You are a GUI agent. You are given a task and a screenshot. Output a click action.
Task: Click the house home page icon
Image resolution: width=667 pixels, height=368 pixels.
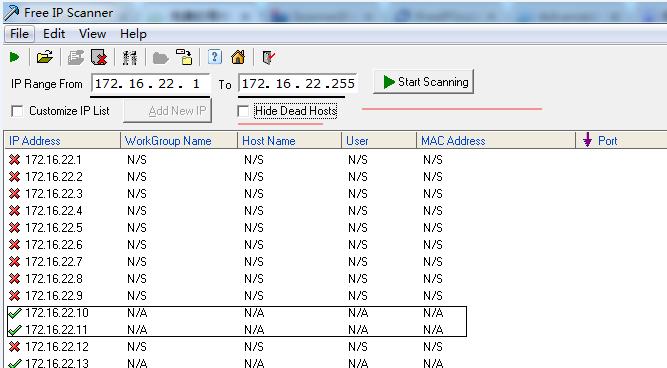coord(238,57)
